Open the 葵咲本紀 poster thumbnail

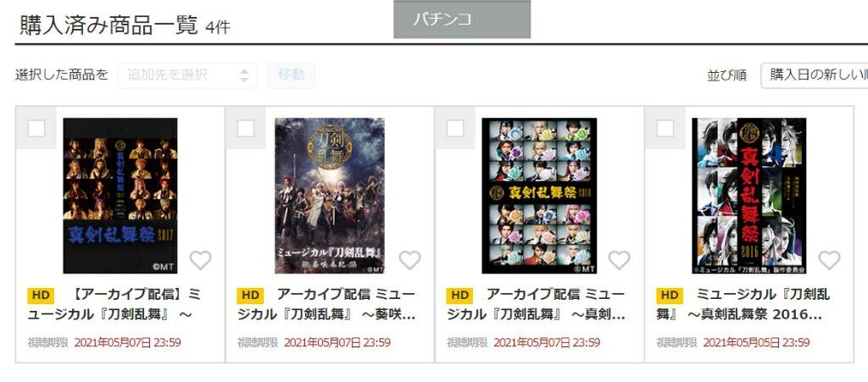pos(330,196)
